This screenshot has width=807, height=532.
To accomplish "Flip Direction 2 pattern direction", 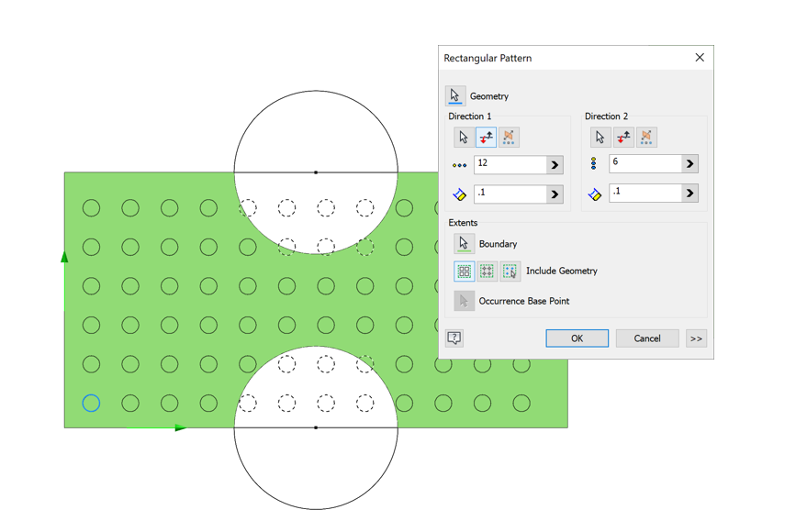I will pos(623,138).
